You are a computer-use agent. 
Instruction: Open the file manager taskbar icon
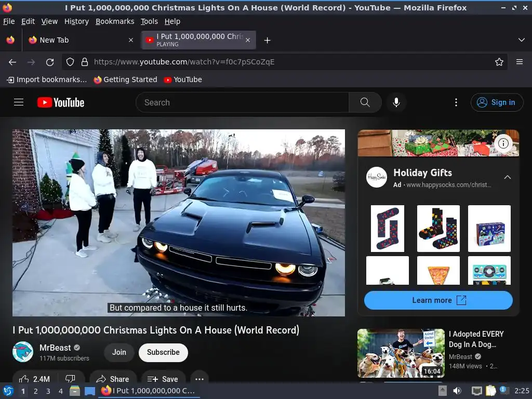[75, 391]
